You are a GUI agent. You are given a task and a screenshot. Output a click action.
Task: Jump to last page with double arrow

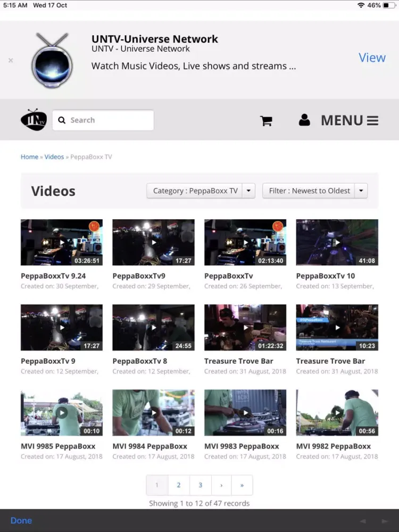(242, 485)
